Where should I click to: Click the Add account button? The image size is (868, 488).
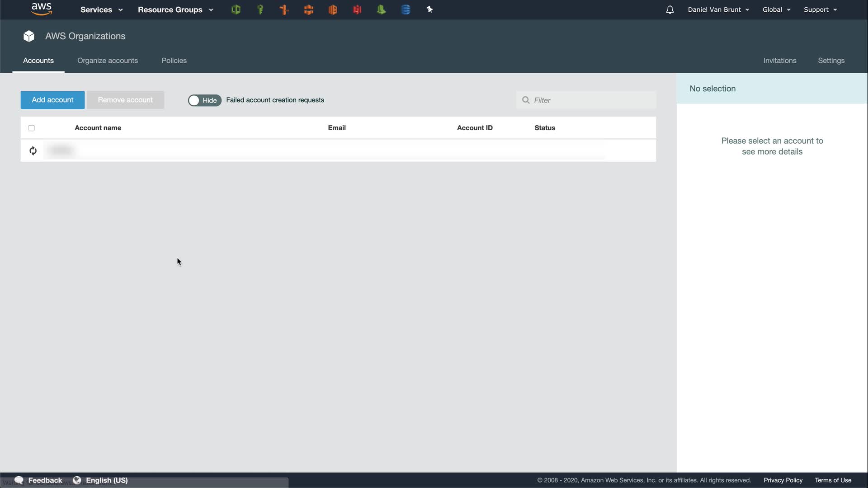point(52,100)
